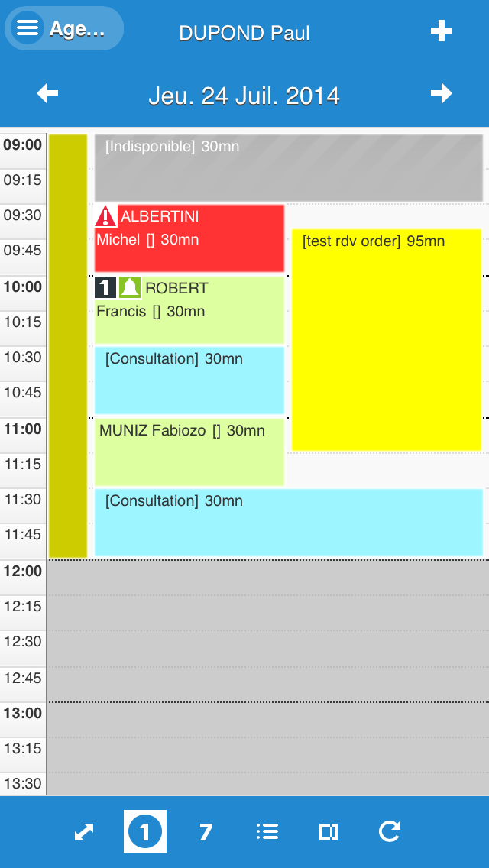
Task: Go to previous day with left arrow
Action: click(47, 93)
